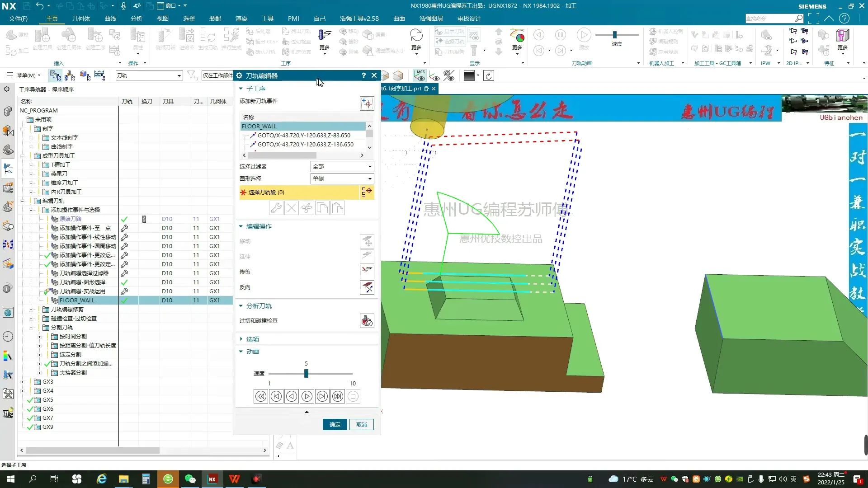868x488 pixels.
Task: Run gouge and collision check icon
Action: coord(367,321)
